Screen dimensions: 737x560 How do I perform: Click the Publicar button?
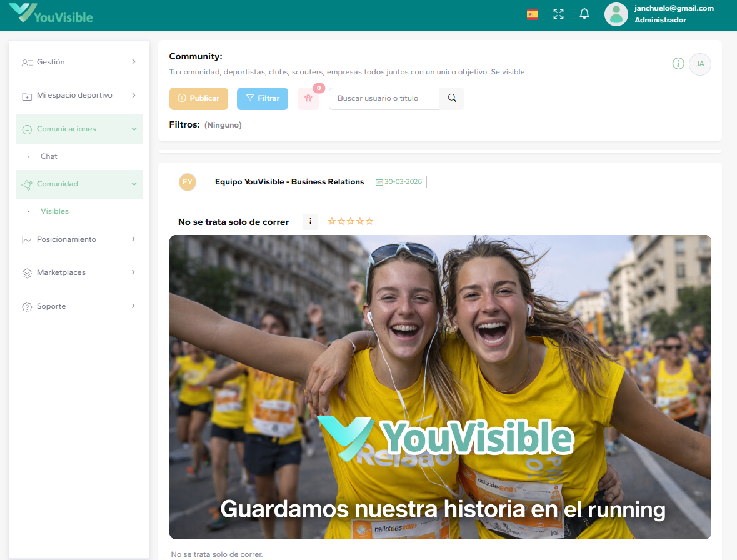pyautogui.click(x=198, y=98)
